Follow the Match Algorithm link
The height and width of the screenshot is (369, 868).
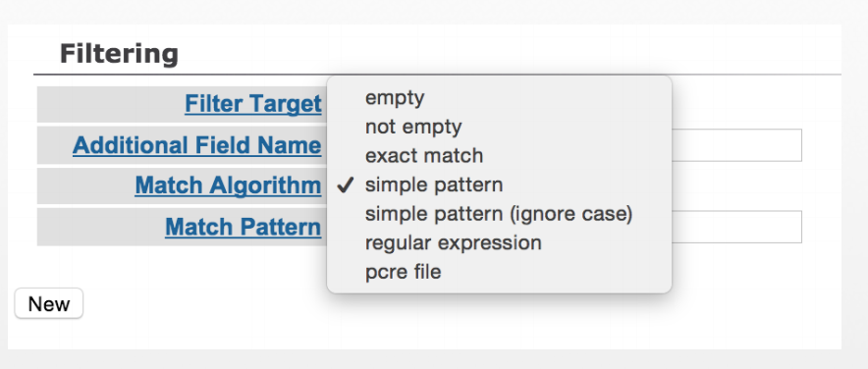click(228, 185)
